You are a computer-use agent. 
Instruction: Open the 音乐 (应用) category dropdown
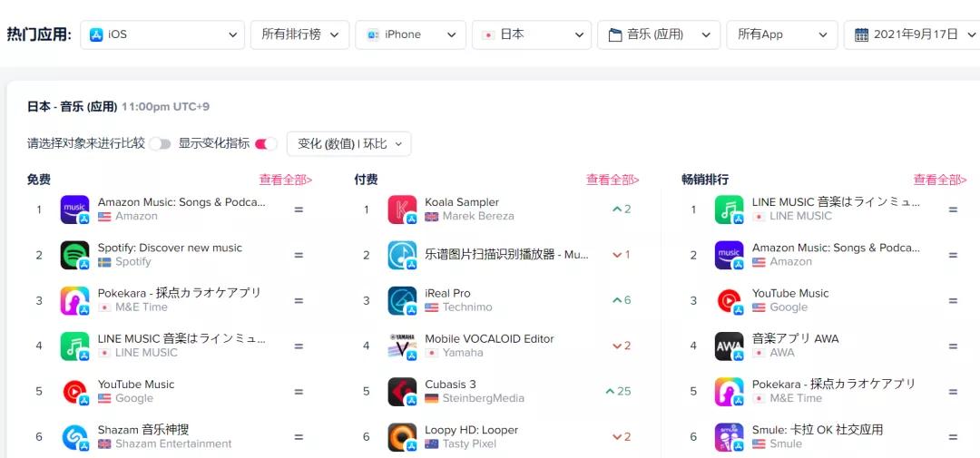point(659,34)
